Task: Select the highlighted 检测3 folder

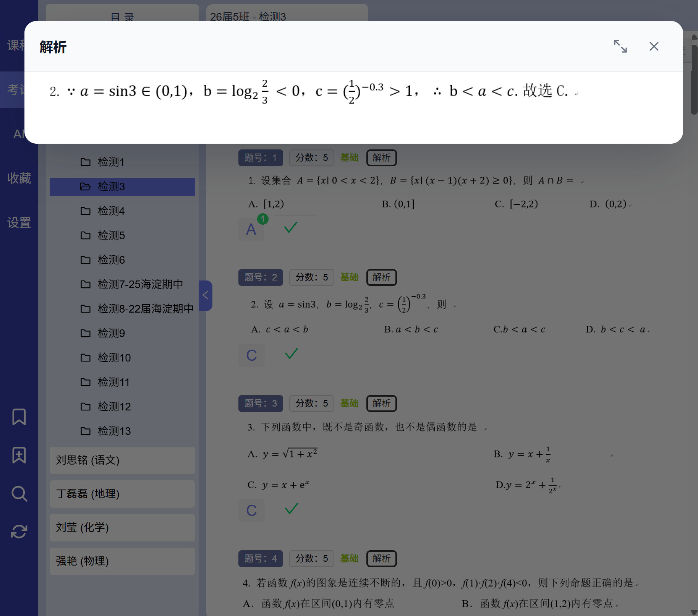Action: tap(111, 186)
